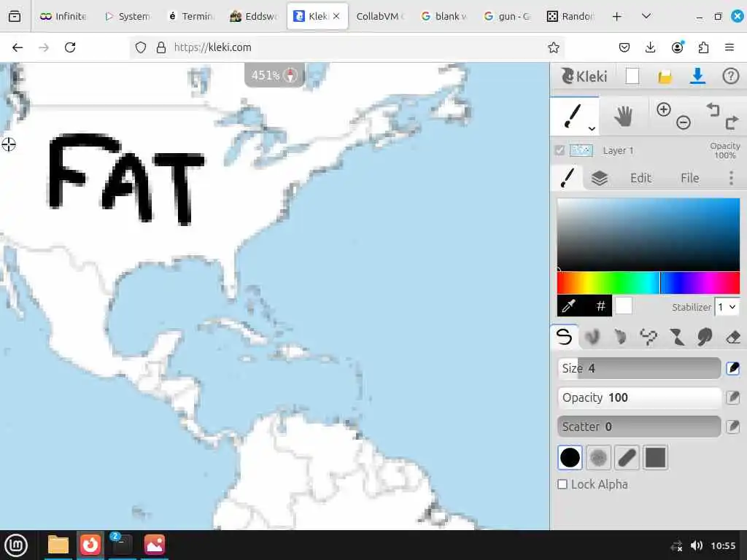This screenshot has width=747, height=560.
Task: Activate the eyedropper color picker
Action: (568, 306)
